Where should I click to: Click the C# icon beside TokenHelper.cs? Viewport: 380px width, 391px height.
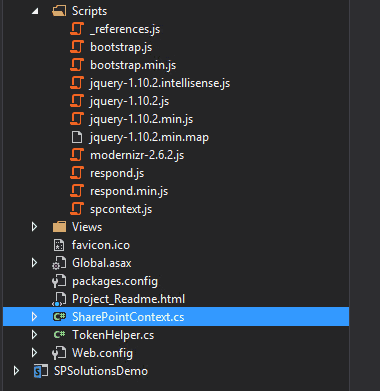pyautogui.click(x=60, y=335)
